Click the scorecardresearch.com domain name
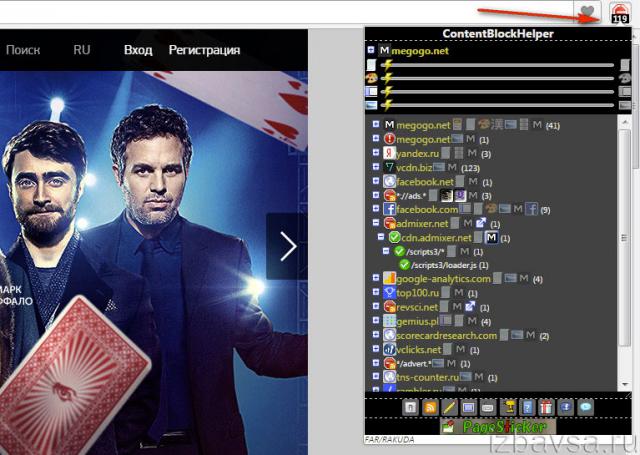 447,335
